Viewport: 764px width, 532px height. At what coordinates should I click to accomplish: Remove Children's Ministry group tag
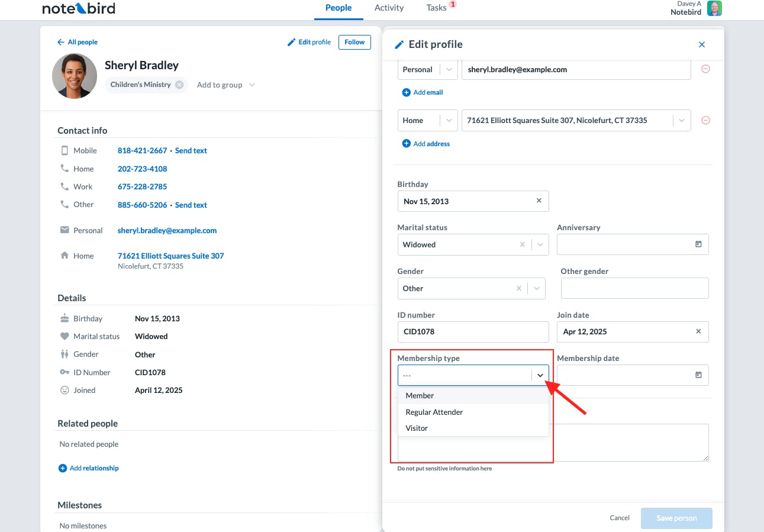point(179,85)
